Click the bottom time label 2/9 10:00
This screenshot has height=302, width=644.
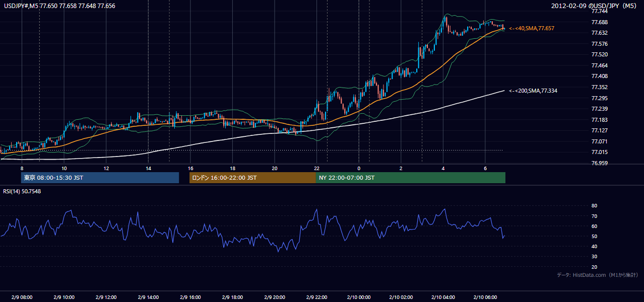pos(64,297)
